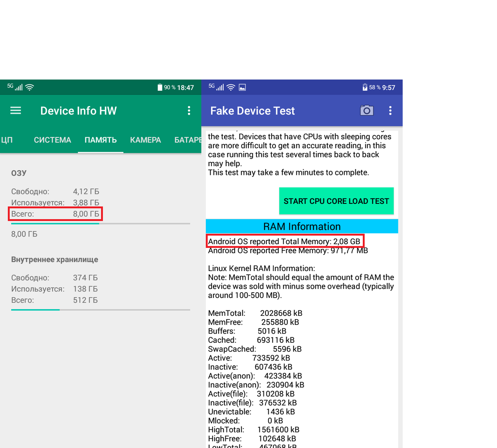Start the CPU core load test

pos(336,201)
